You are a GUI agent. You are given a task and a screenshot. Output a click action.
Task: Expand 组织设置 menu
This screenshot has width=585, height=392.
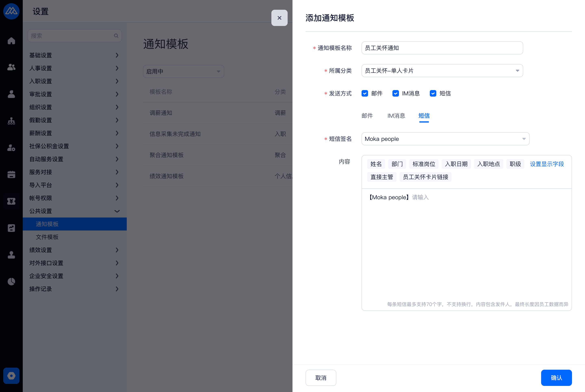pyautogui.click(x=75, y=107)
